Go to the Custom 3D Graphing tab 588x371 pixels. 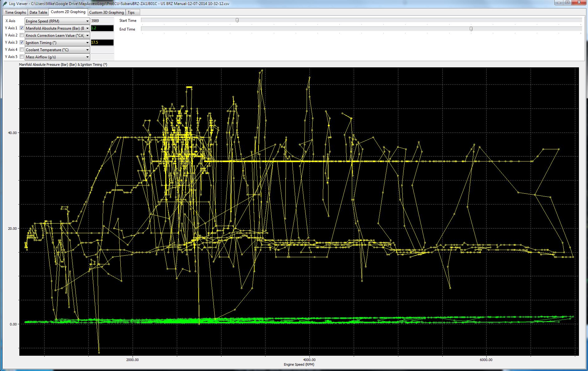tap(106, 12)
